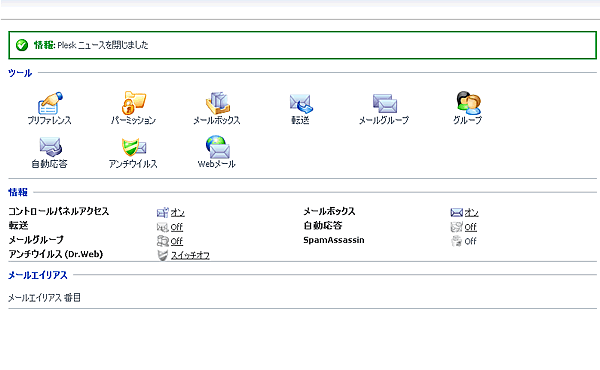This screenshot has width=600, height=370.
Task: Click the プリファレンス text label
Action: tap(49, 121)
